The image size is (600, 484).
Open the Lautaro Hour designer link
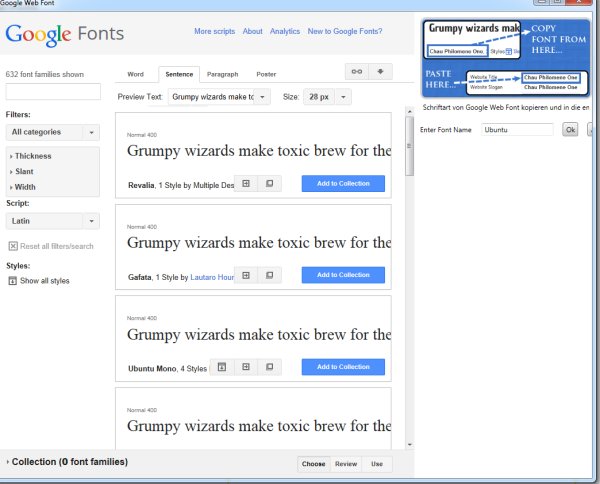click(212, 277)
